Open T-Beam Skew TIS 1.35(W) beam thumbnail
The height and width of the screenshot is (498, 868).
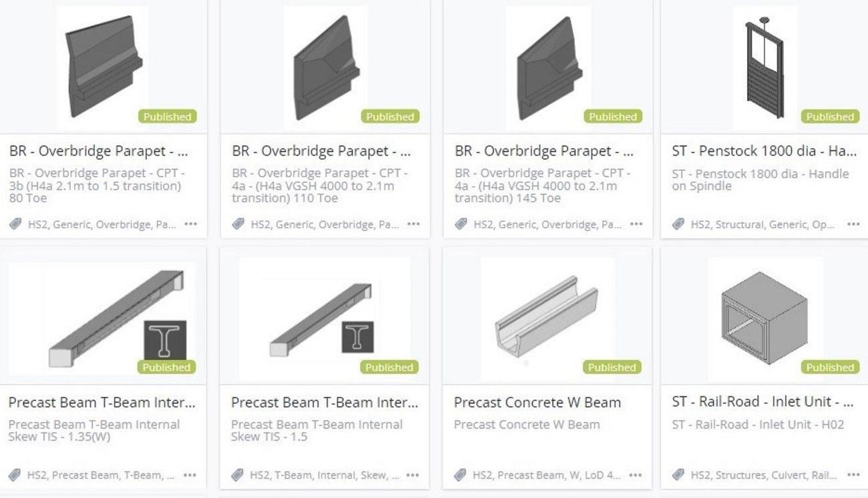click(x=102, y=319)
